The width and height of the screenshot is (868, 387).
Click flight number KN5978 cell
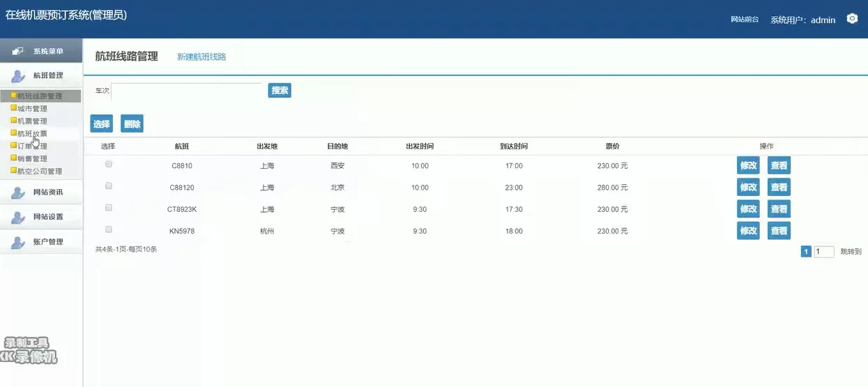pyautogui.click(x=182, y=231)
